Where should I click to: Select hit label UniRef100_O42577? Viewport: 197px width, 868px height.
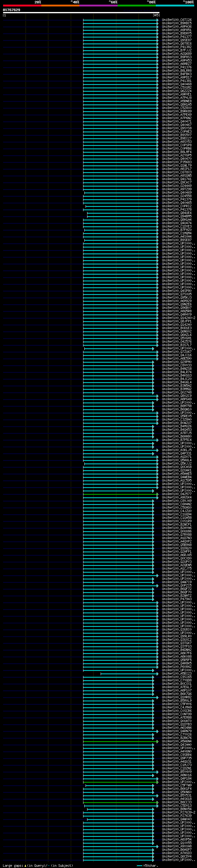[x=177, y=494]
